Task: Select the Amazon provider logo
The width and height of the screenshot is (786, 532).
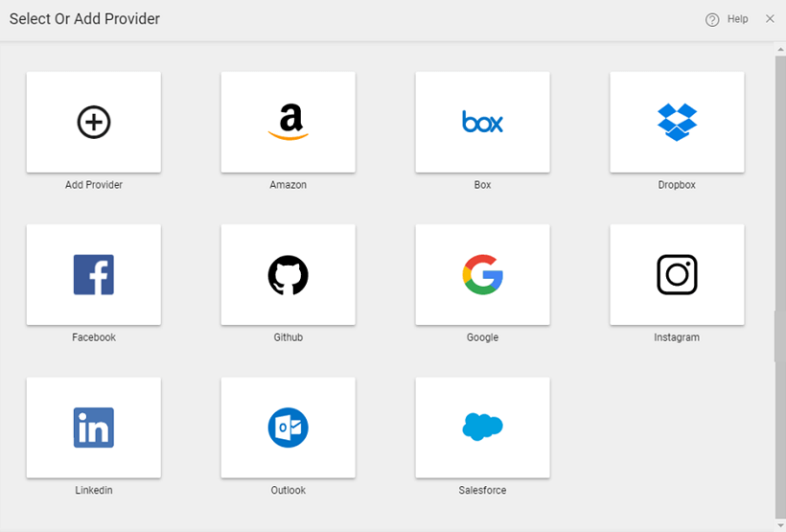Action: [288, 122]
